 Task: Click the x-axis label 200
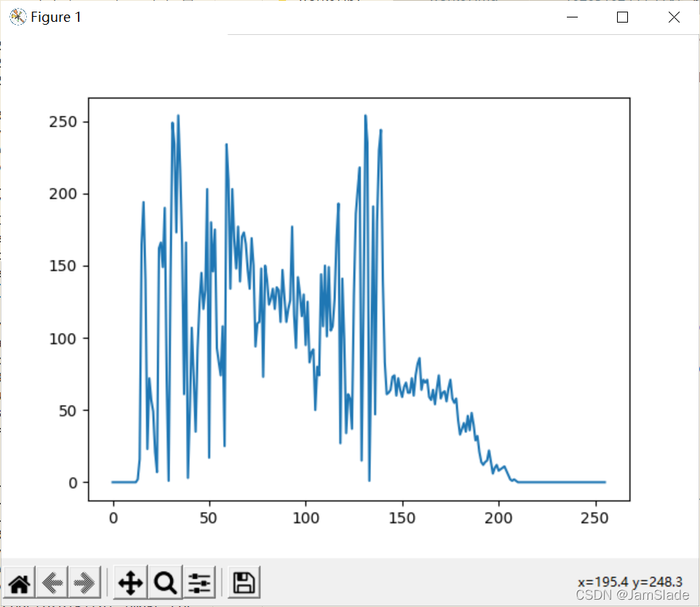tap(498, 518)
